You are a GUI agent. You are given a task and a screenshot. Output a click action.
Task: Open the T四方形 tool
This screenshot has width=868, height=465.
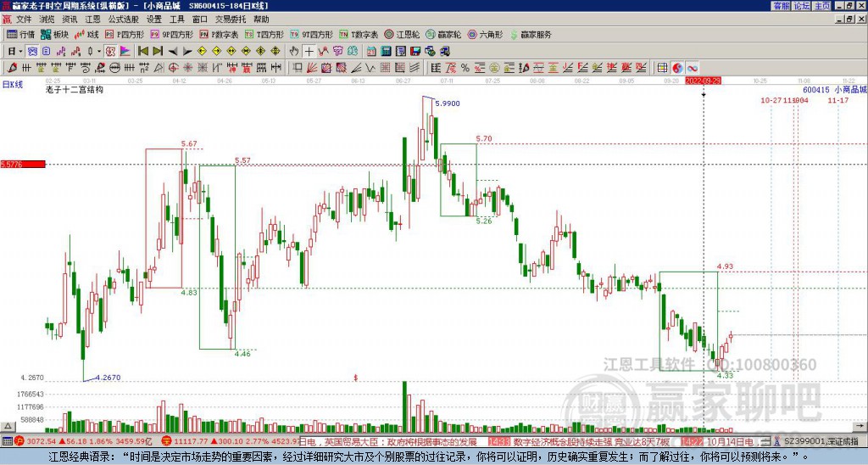point(264,34)
